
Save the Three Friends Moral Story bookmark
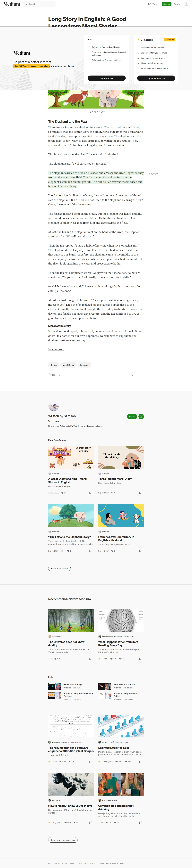point(140,493)
